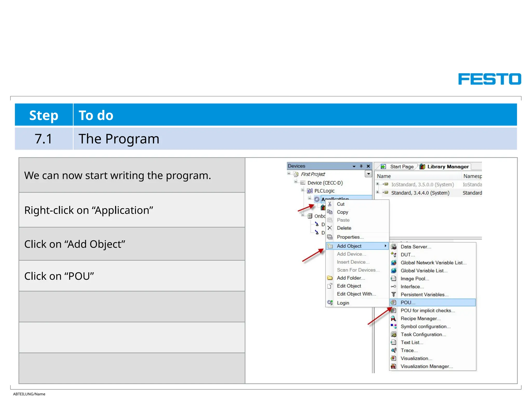Viewport: 532px width, 399px height.
Task: Select Add Object menu entry
Action: [357, 246]
